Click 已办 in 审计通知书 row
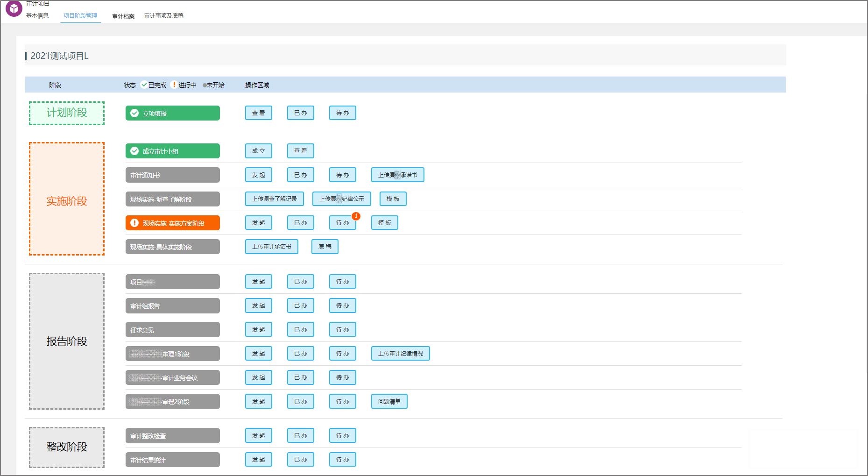This screenshot has width=868, height=476. click(x=301, y=175)
